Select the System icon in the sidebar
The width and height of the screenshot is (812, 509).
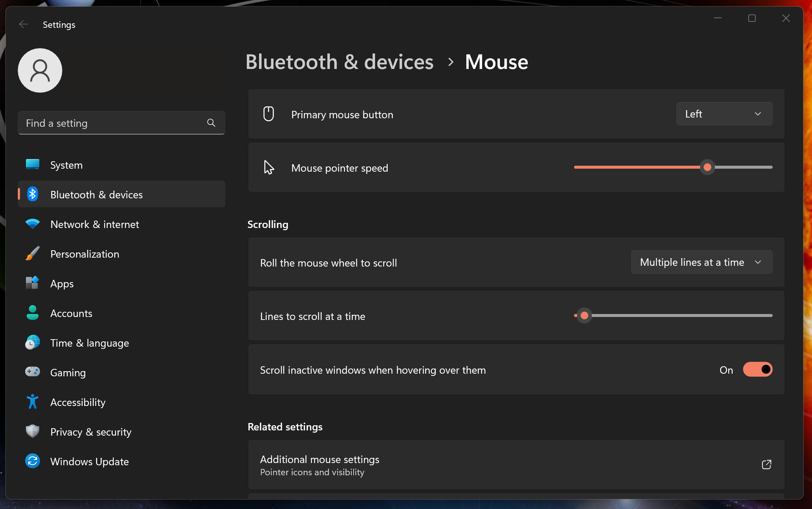click(33, 165)
